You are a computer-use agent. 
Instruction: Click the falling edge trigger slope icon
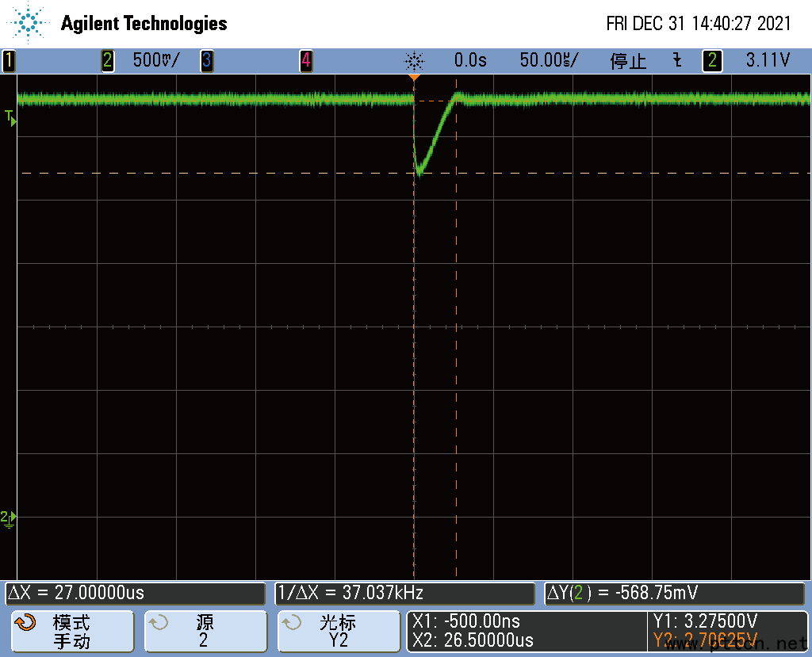click(x=676, y=60)
